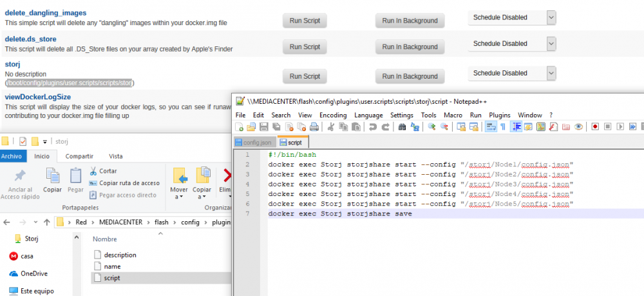Image resolution: width=644 pixels, height=296 pixels.
Task: Toggle the Indent Guide icon in Notepad++
Action: tap(517, 126)
